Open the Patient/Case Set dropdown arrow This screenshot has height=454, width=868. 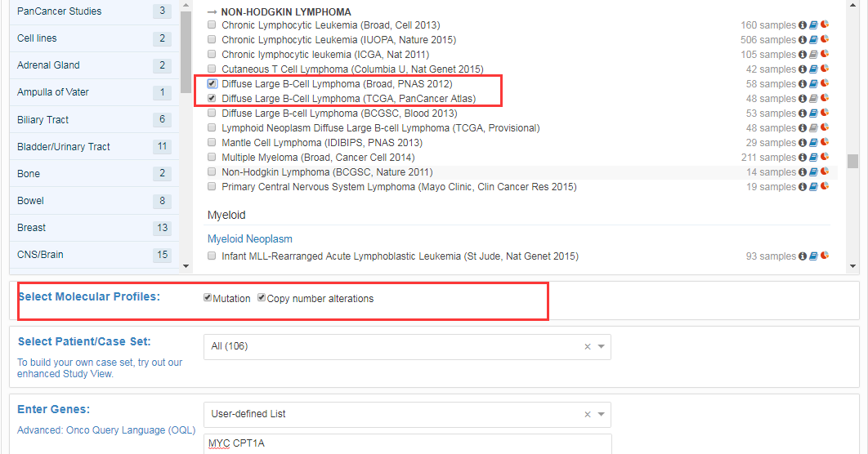[x=602, y=346]
